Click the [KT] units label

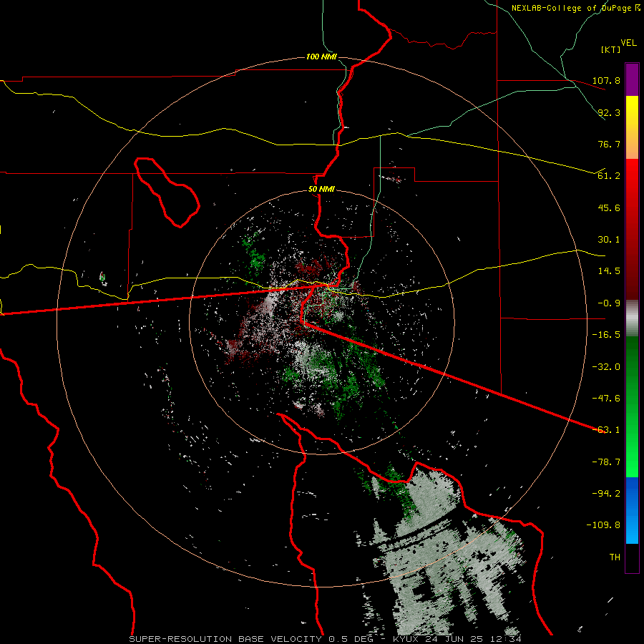(610, 49)
